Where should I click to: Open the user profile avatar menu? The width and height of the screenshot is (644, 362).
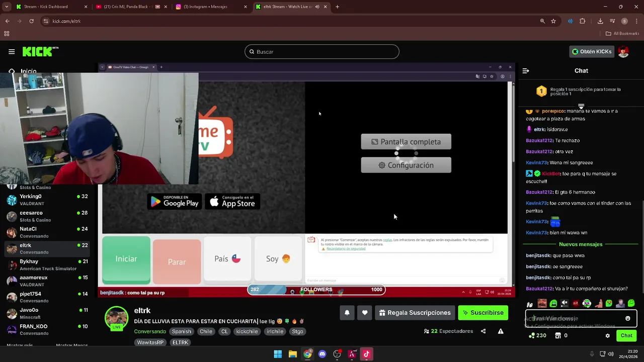coord(623,51)
